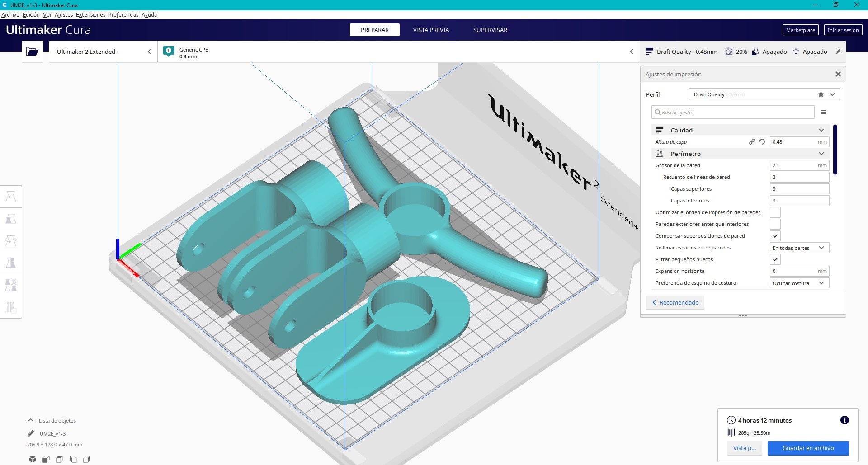Click the adhesion icon in summary bar
Screen dimensions: 868x465
pos(796,52)
